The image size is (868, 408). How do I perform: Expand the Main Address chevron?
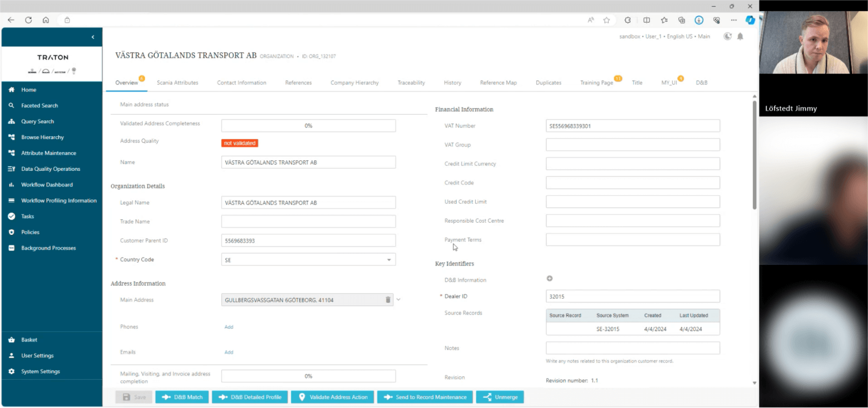point(398,300)
